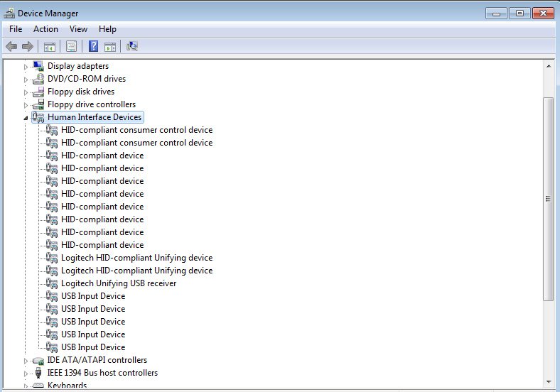
Task: Collapse the Human Interface Devices node arrow
Action: [26, 118]
